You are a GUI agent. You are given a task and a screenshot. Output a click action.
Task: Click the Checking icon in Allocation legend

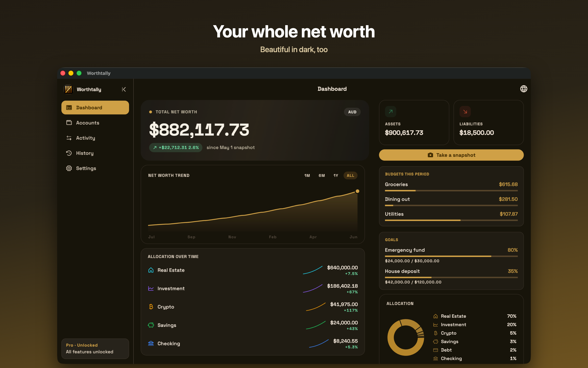pyautogui.click(x=435, y=359)
